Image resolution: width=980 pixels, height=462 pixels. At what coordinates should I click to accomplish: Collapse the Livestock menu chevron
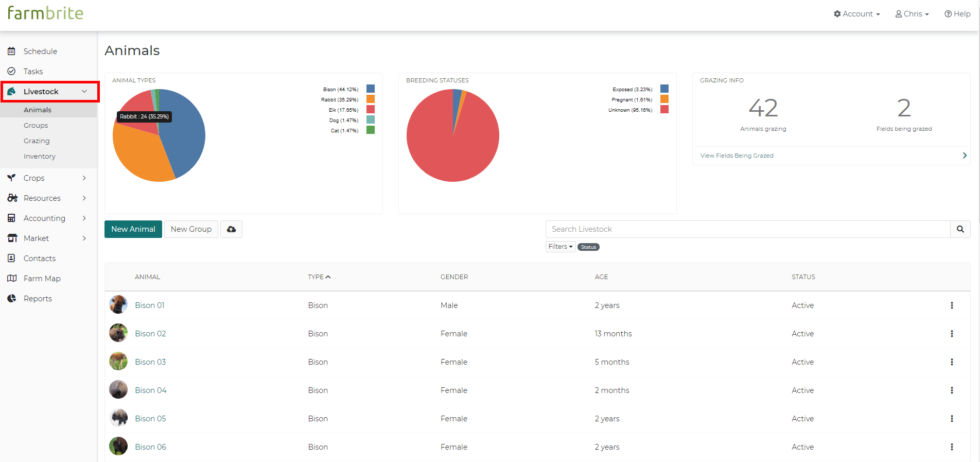(x=84, y=91)
